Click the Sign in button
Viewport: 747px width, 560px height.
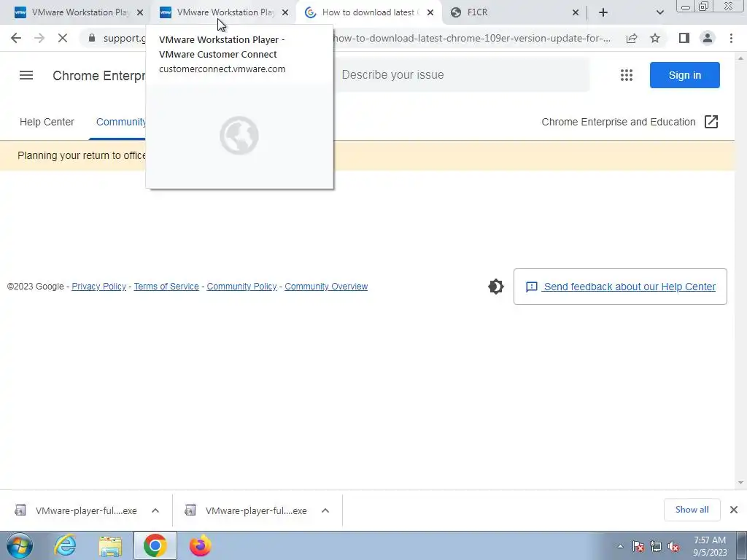684,75
